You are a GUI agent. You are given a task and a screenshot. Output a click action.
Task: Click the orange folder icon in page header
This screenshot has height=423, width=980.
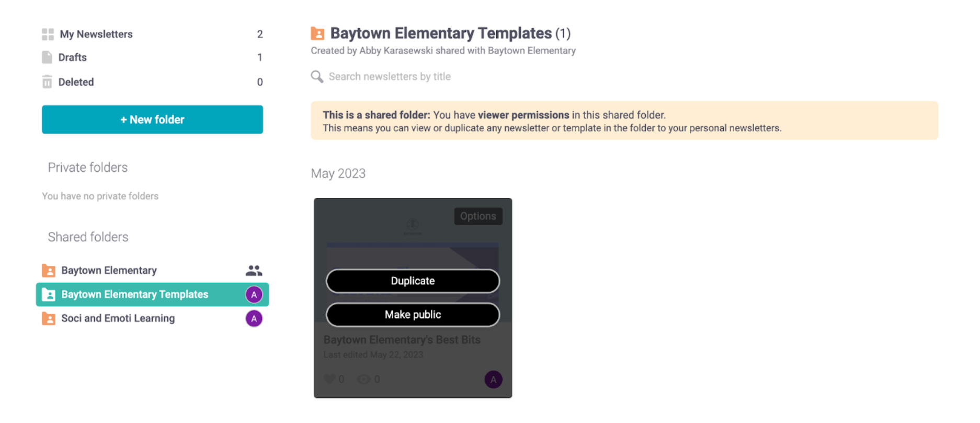[317, 34]
